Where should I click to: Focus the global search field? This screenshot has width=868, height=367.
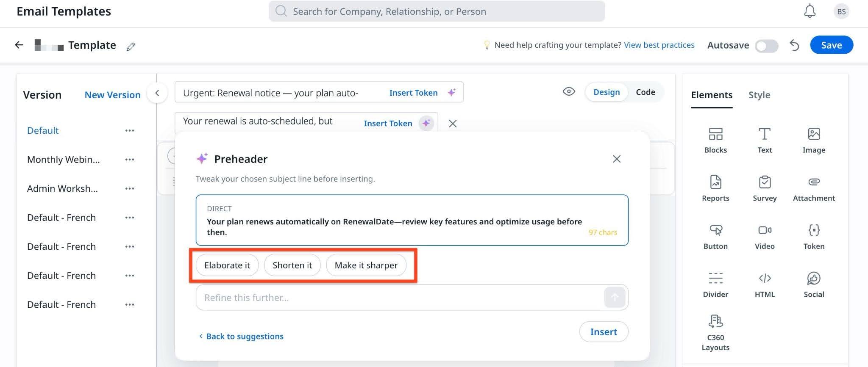[437, 11]
